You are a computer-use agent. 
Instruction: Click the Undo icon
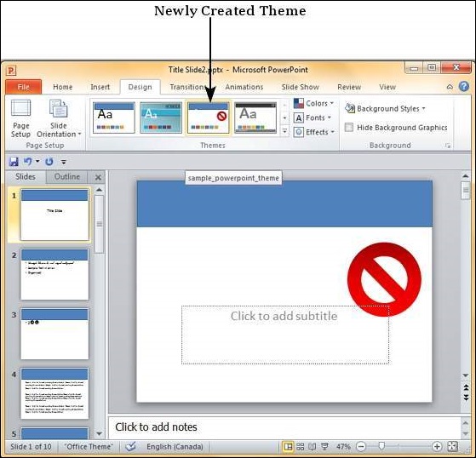pos(27,162)
